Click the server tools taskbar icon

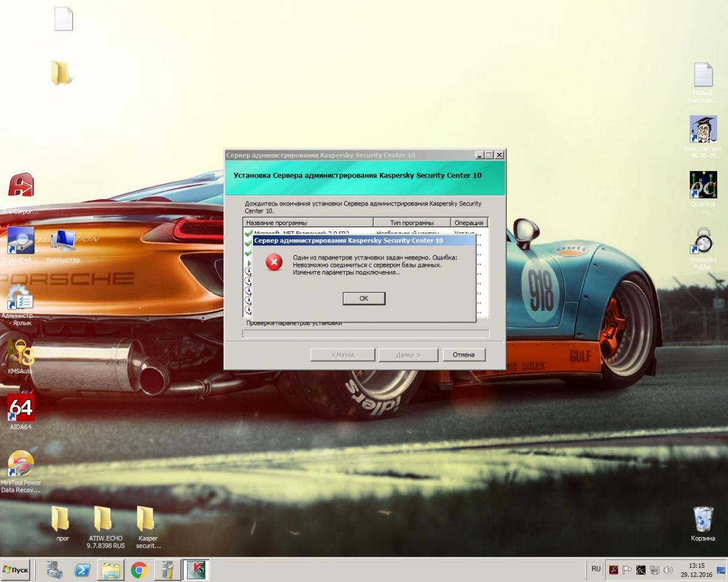click(x=167, y=570)
